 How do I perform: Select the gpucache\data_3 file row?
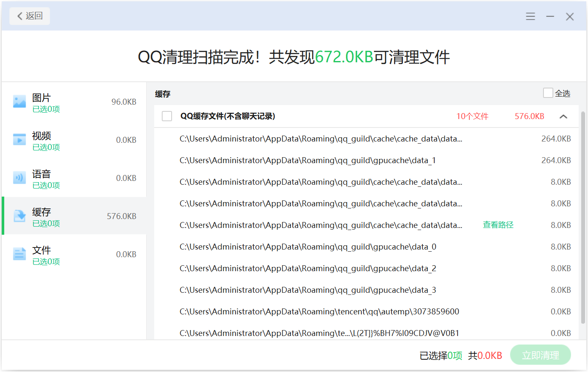pyautogui.click(x=366, y=290)
